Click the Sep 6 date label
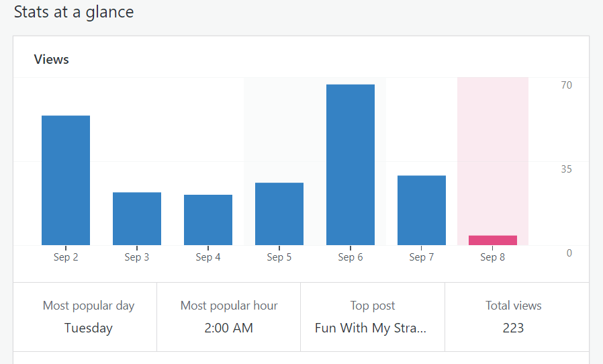The image size is (603, 364). (351, 257)
